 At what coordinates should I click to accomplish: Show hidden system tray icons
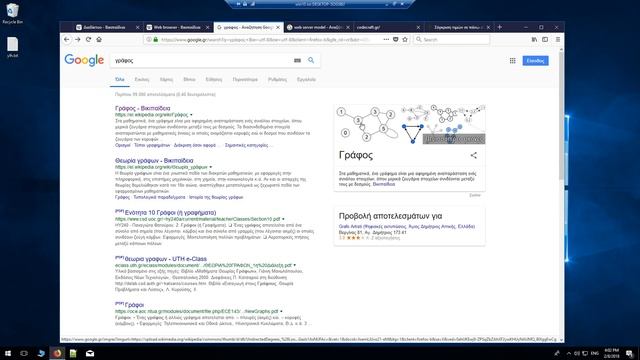click(x=569, y=353)
